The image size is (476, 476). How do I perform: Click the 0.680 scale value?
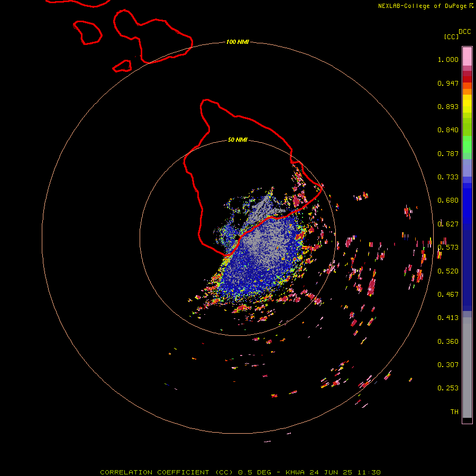(x=448, y=200)
